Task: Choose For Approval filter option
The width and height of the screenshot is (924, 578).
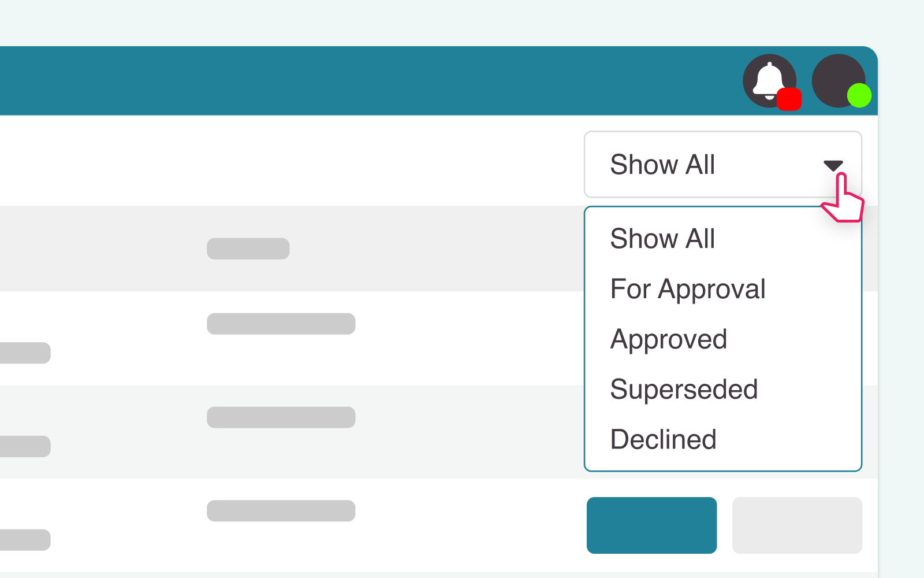Action: click(688, 289)
